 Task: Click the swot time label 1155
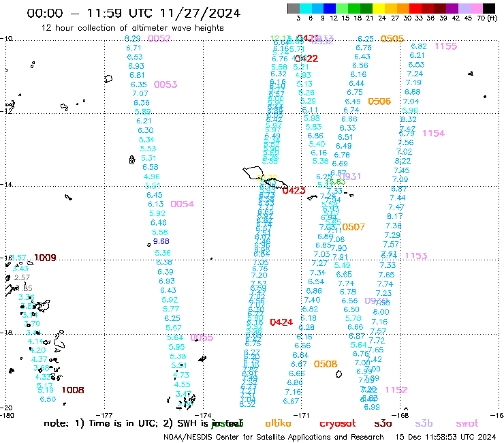pos(446,46)
